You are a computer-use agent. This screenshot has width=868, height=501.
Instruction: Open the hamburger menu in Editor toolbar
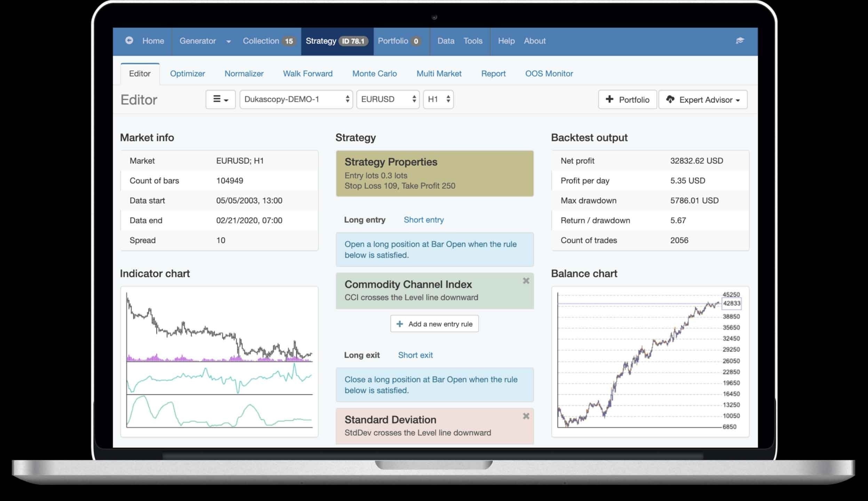(220, 100)
